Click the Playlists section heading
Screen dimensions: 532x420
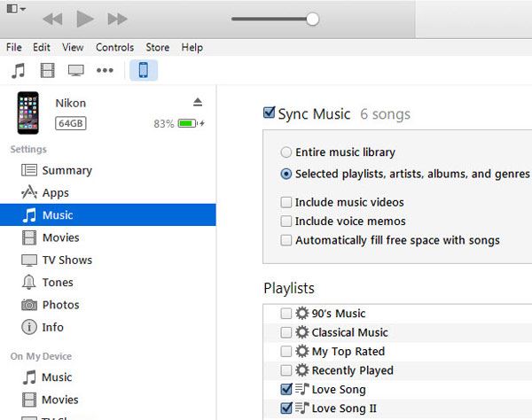click(289, 289)
